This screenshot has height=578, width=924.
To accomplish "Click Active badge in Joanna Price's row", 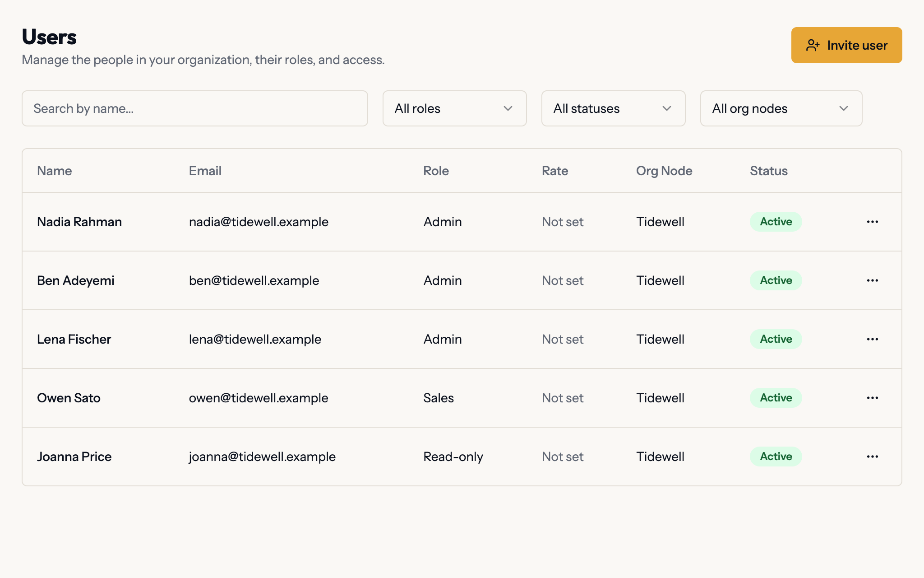I will pos(776,457).
